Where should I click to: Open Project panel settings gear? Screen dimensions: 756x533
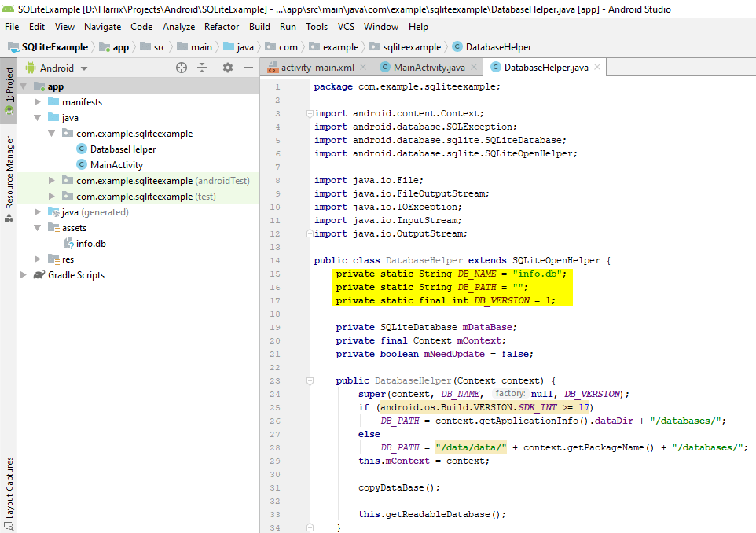(227, 68)
